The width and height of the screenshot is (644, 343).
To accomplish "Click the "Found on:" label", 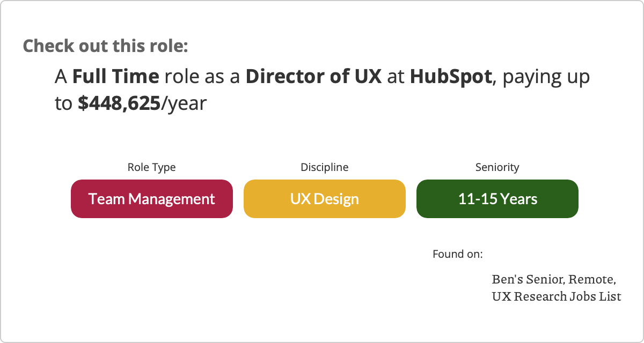I will pyautogui.click(x=457, y=253).
